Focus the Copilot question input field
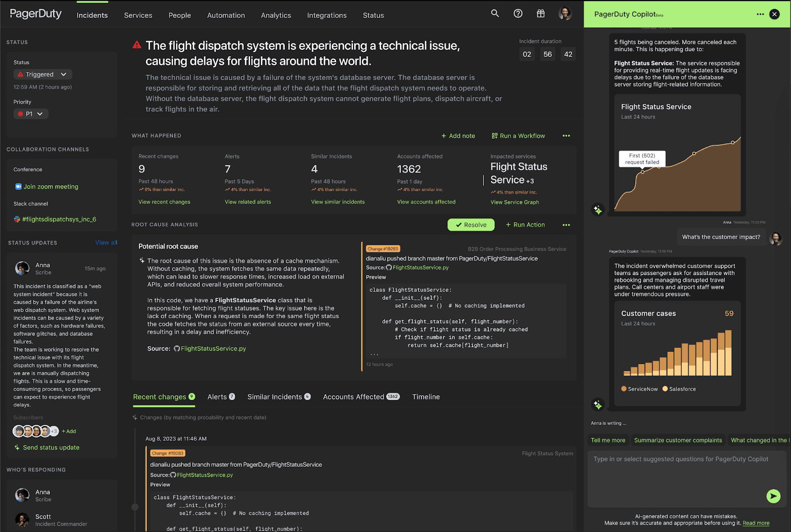Screen dimensions: 791x532 click(x=687, y=479)
